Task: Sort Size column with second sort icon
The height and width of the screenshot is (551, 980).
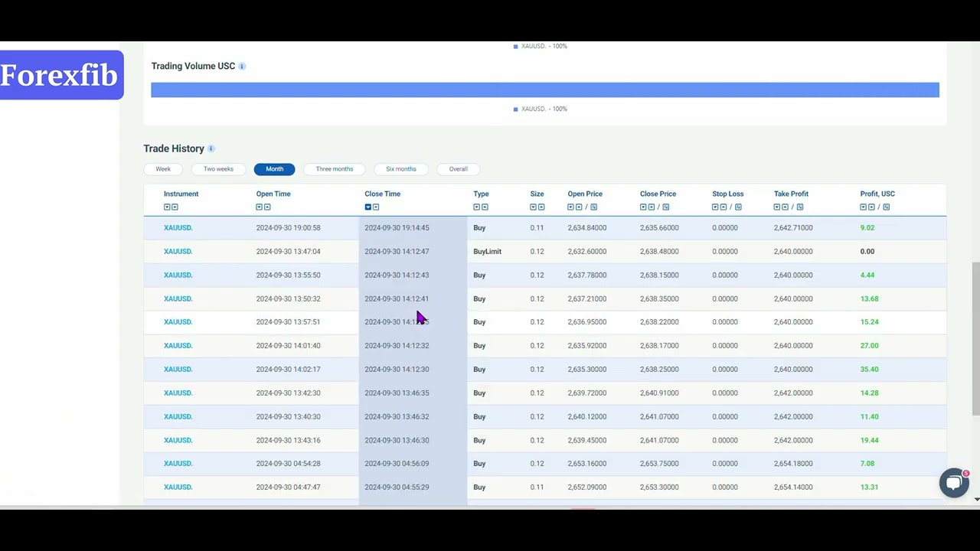Action: [541, 207]
